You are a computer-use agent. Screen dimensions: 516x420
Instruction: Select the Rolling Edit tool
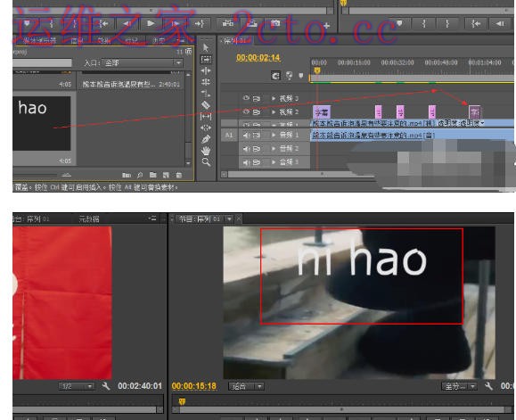[x=206, y=82]
